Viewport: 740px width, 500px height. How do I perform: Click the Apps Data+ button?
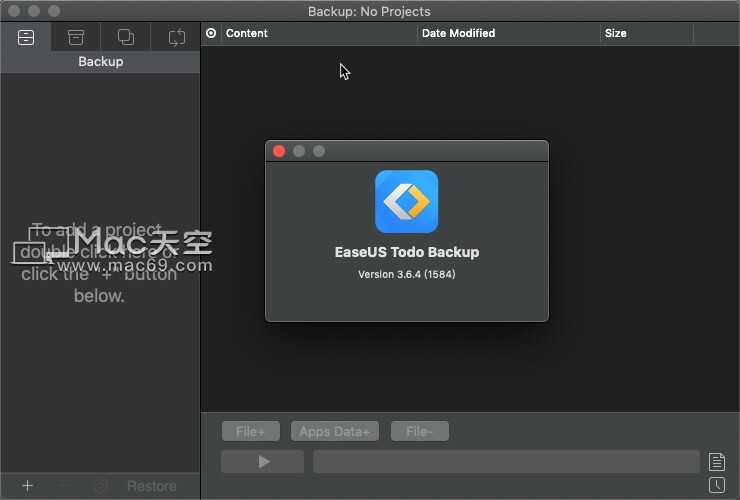pyautogui.click(x=335, y=431)
